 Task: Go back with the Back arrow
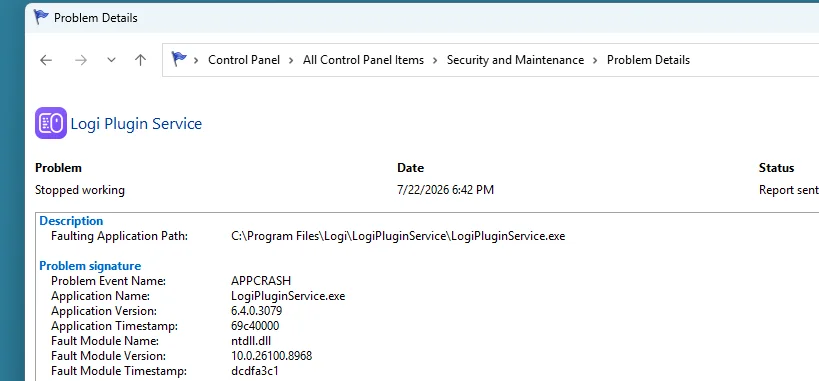(x=46, y=60)
